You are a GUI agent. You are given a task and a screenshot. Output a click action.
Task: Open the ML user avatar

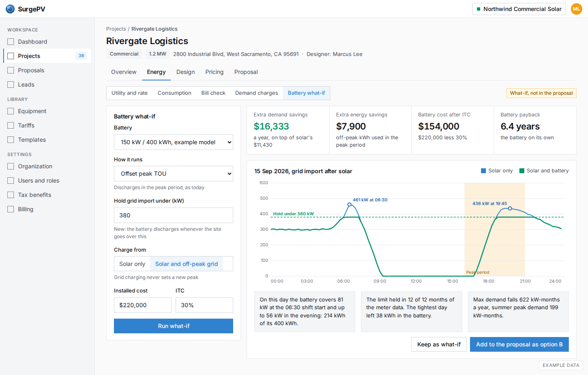576,9
